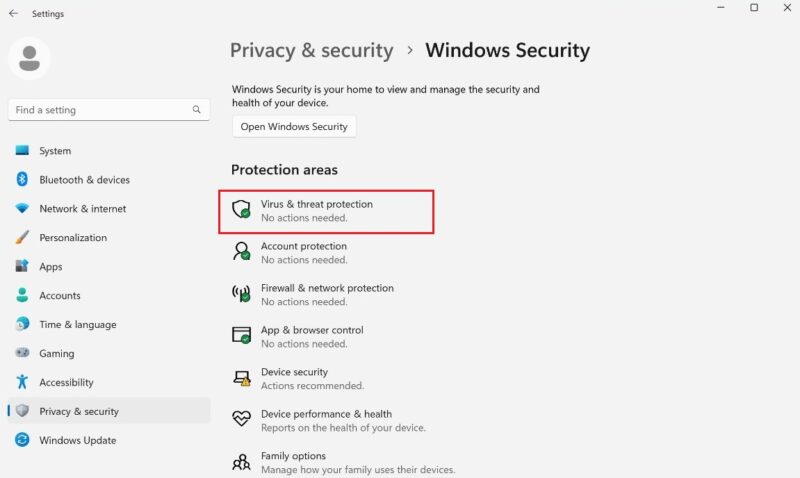Select Gaming in the sidebar
Viewport: 800px width, 478px height.
(x=56, y=353)
